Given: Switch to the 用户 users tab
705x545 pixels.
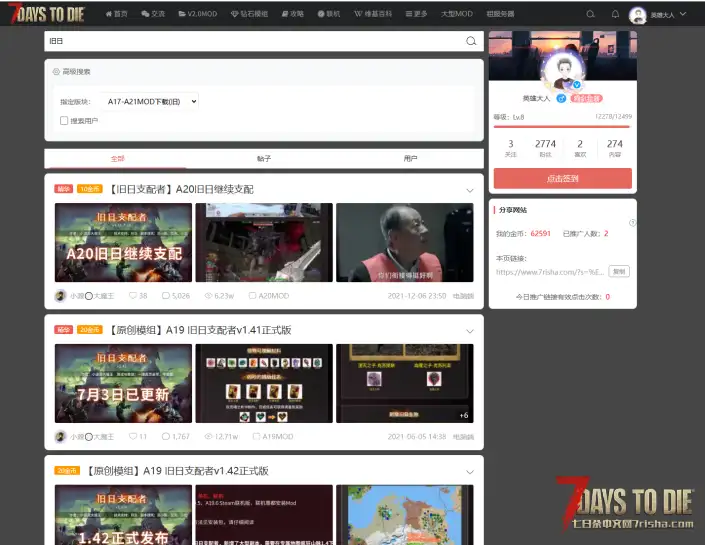Looking at the screenshot, I should click(x=410, y=158).
